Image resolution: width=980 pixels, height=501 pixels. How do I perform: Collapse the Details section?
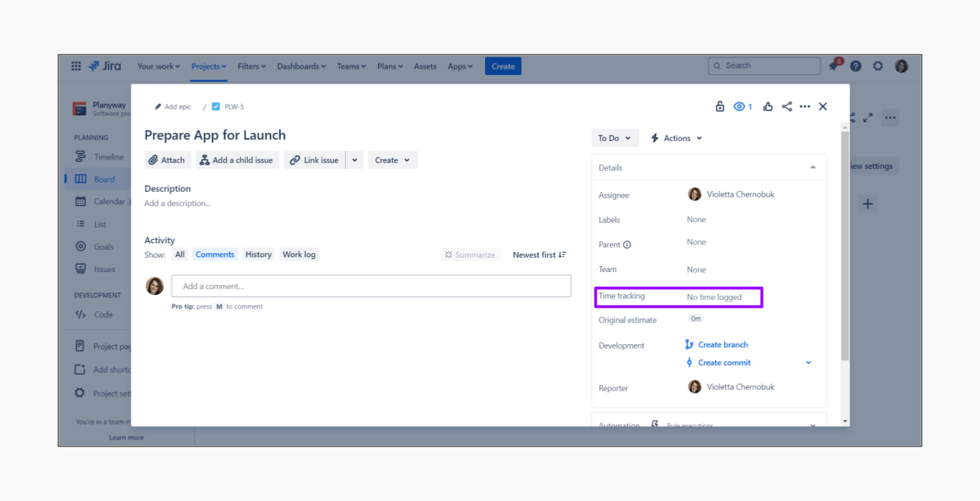click(x=812, y=167)
